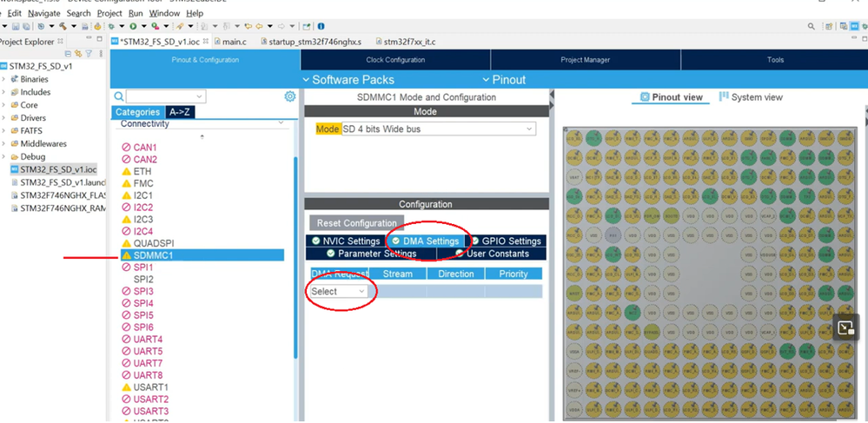Click the Save icon in the toolbar
868x423 pixels.
click(x=16, y=26)
